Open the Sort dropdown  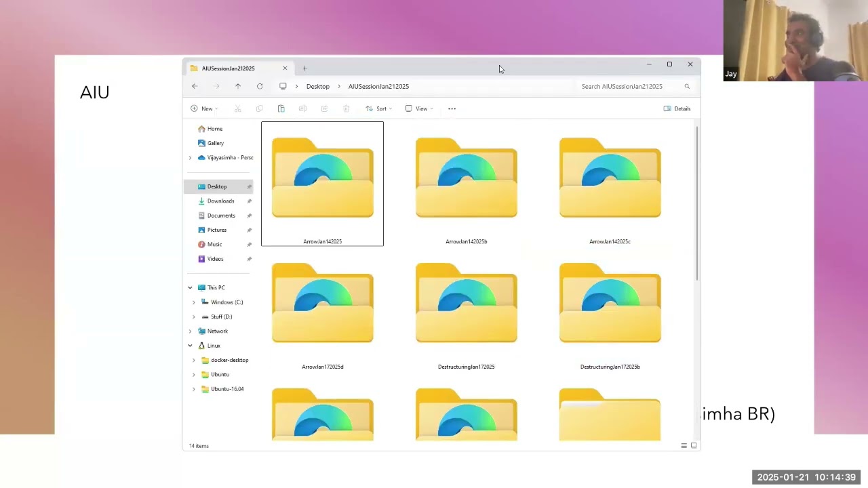coord(378,108)
